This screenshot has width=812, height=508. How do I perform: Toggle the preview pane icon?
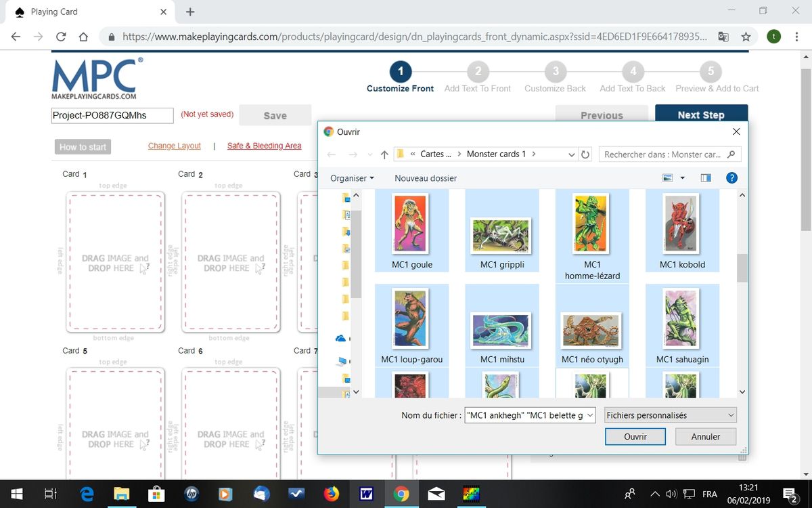pos(706,178)
